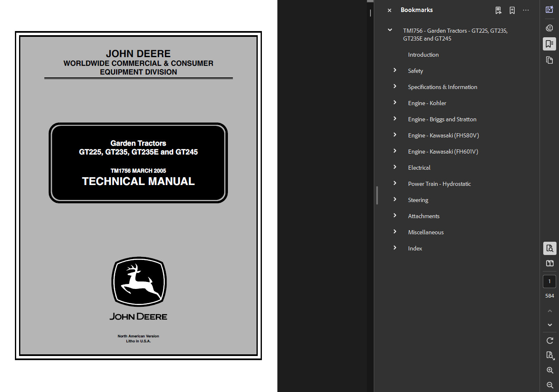
Task: Go to the previous page with the up arrow
Action: pos(550,311)
